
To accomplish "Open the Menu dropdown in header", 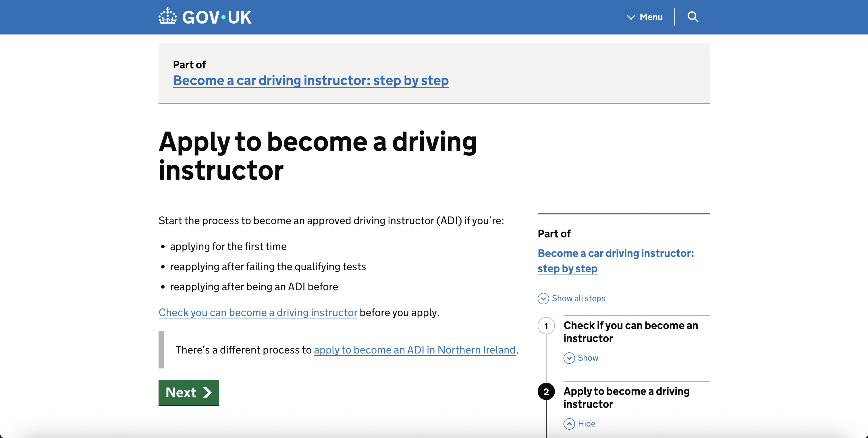I will [651, 17].
